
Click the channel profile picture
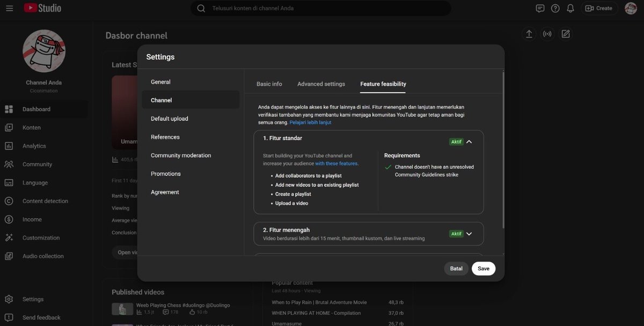(x=44, y=51)
